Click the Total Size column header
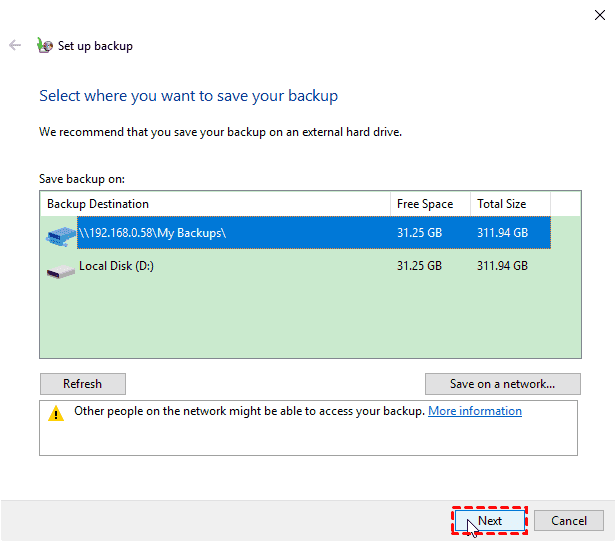This screenshot has height=542, width=616. click(x=510, y=204)
